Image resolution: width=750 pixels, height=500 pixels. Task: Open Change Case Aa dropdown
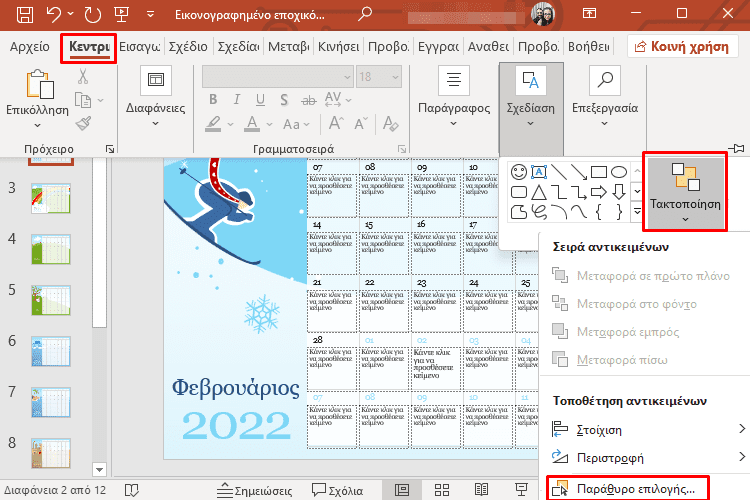[296, 124]
